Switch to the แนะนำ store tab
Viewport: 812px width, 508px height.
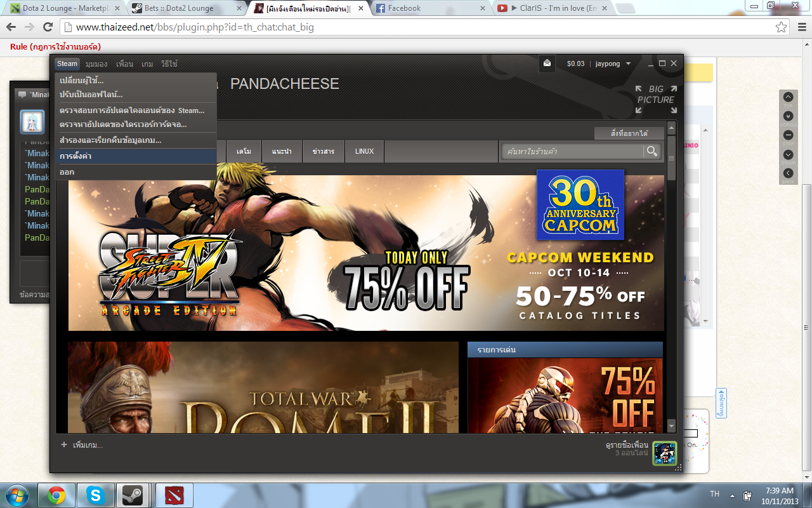point(282,151)
